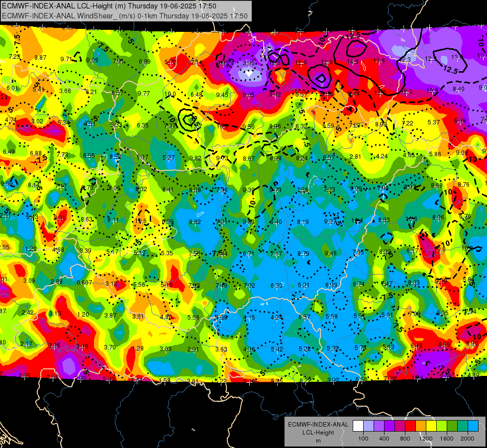
Task: Click the legend value 100
Action: pos(363,439)
